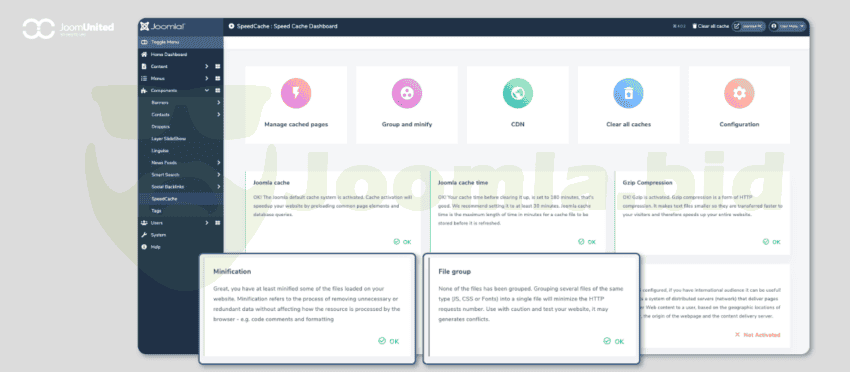The height and width of the screenshot is (372, 850).
Task: Open the Menus dashboard grid icon
Action: tap(217, 79)
